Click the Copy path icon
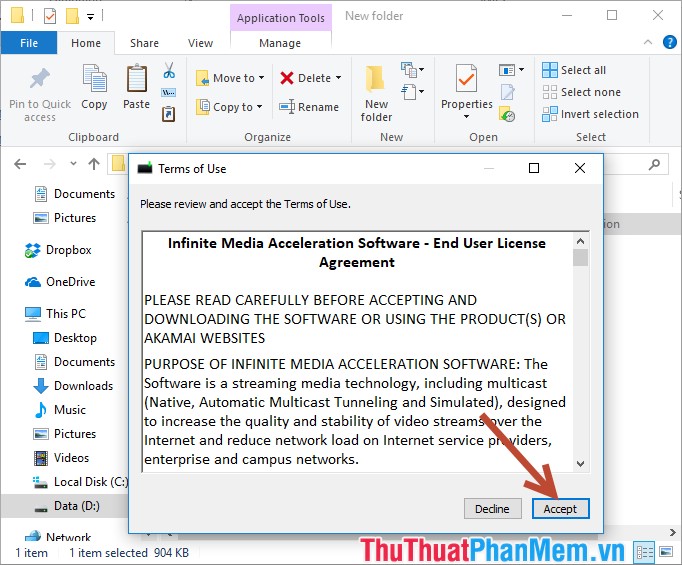The height and width of the screenshot is (565, 682). [169, 93]
